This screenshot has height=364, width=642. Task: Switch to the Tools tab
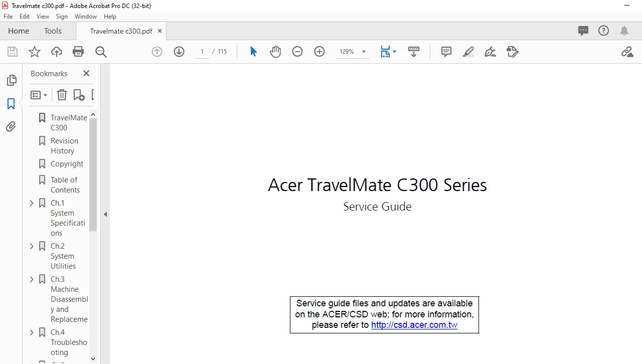coord(53,31)
